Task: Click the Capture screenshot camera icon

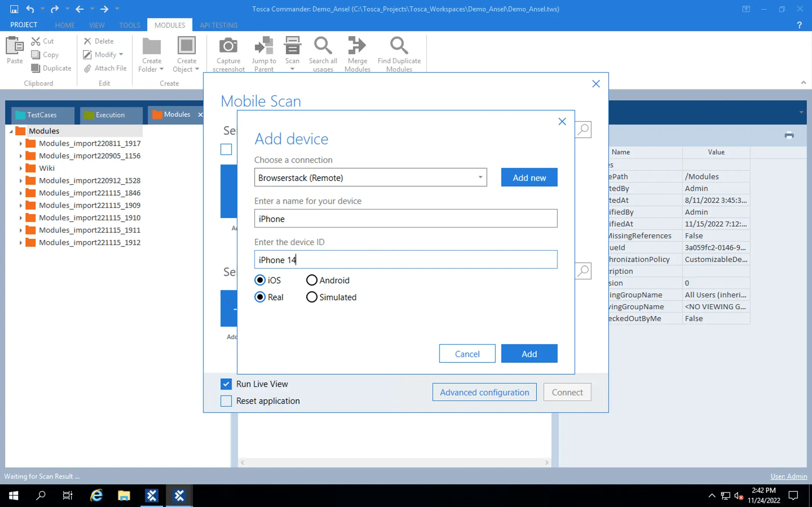Action: pyautogui.click(x=228, y=46)
